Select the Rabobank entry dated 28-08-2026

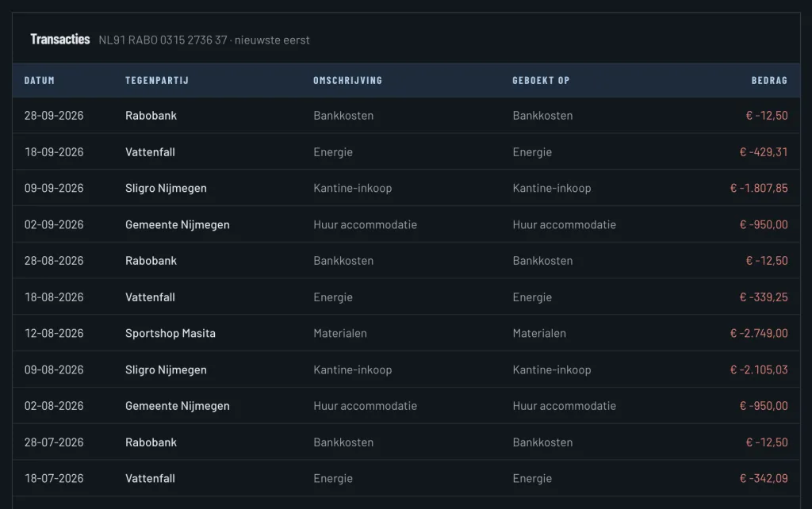click(x=151, y=261)
